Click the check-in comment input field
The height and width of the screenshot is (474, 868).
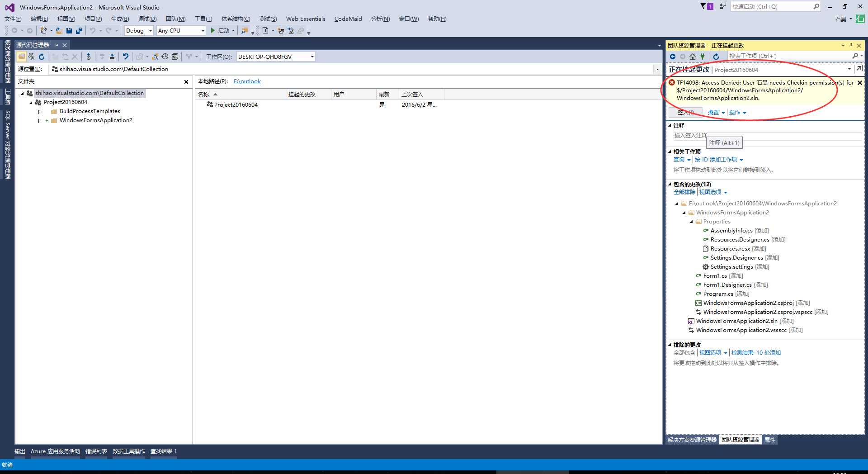click(x=767, y=136)
